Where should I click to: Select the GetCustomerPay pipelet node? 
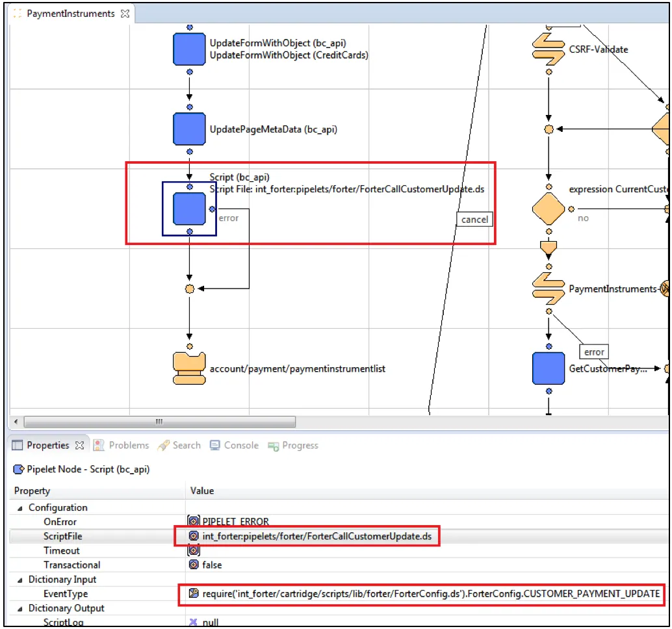pos(549,368)
